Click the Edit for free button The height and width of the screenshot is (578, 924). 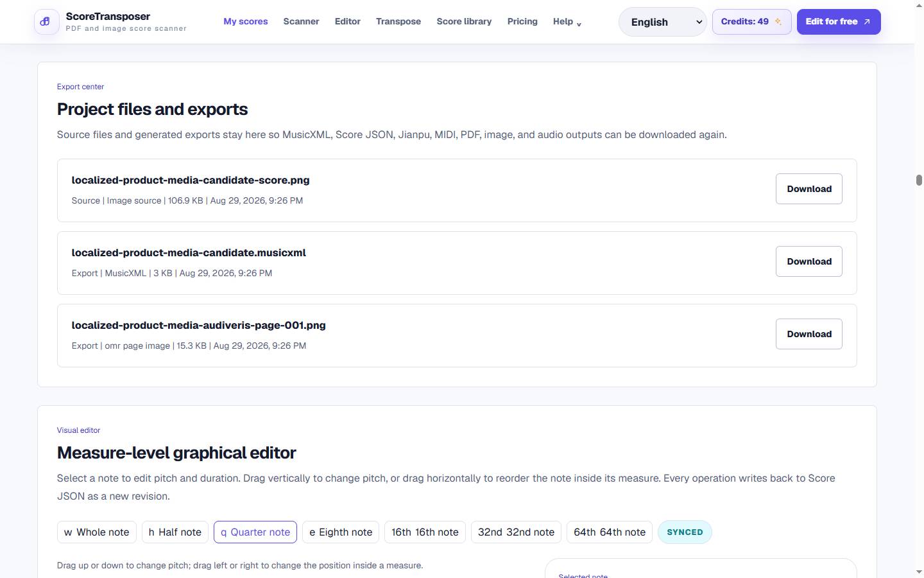tap(839, 22)
